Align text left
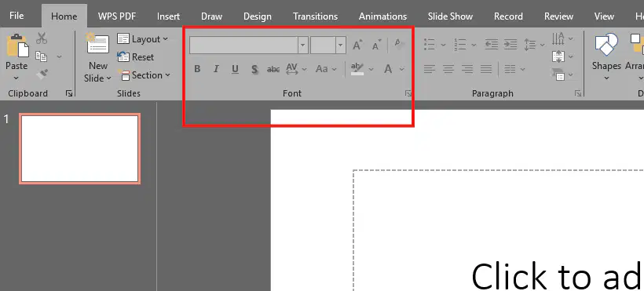Image resolution: width=644 pixels, height=291 pixels. coord(430,69)
